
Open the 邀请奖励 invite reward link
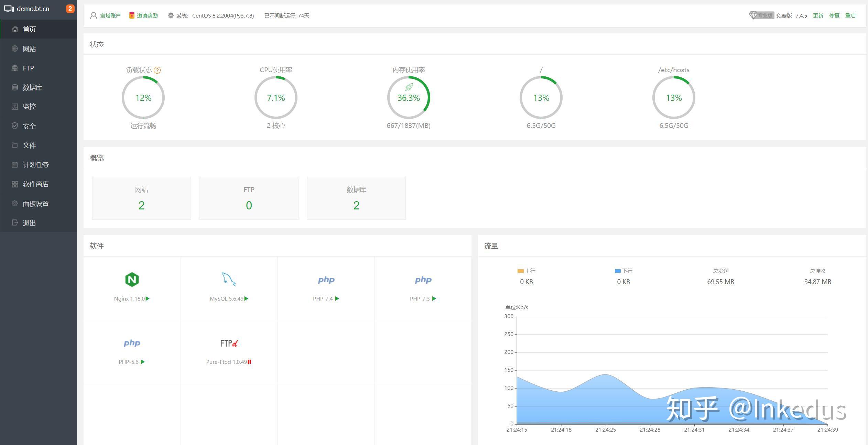click(x=147, y=15)
